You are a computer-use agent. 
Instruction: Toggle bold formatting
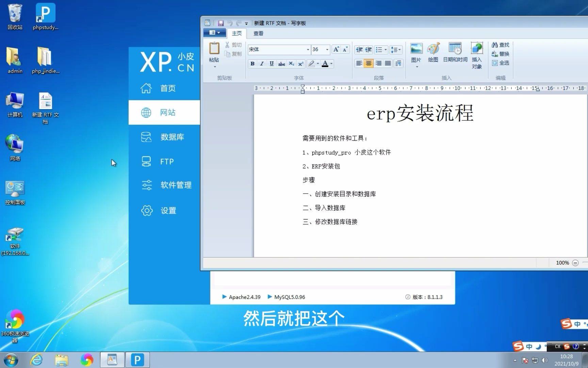[x=252, y=64]
